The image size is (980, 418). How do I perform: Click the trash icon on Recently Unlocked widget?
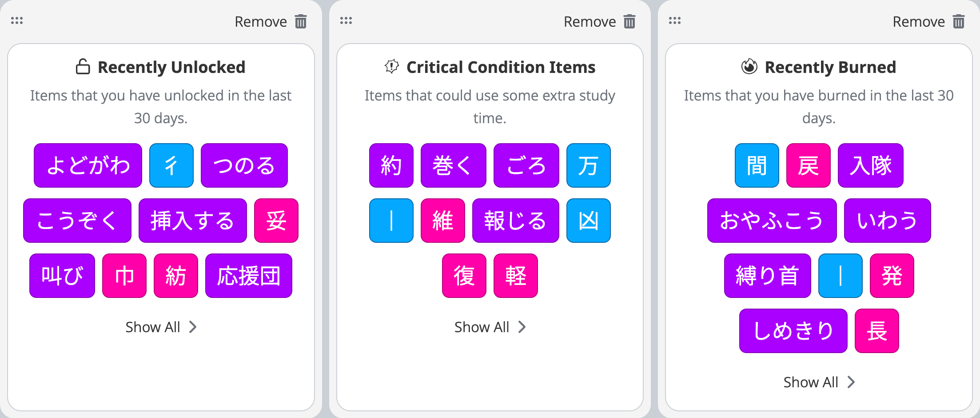[301, 21]
